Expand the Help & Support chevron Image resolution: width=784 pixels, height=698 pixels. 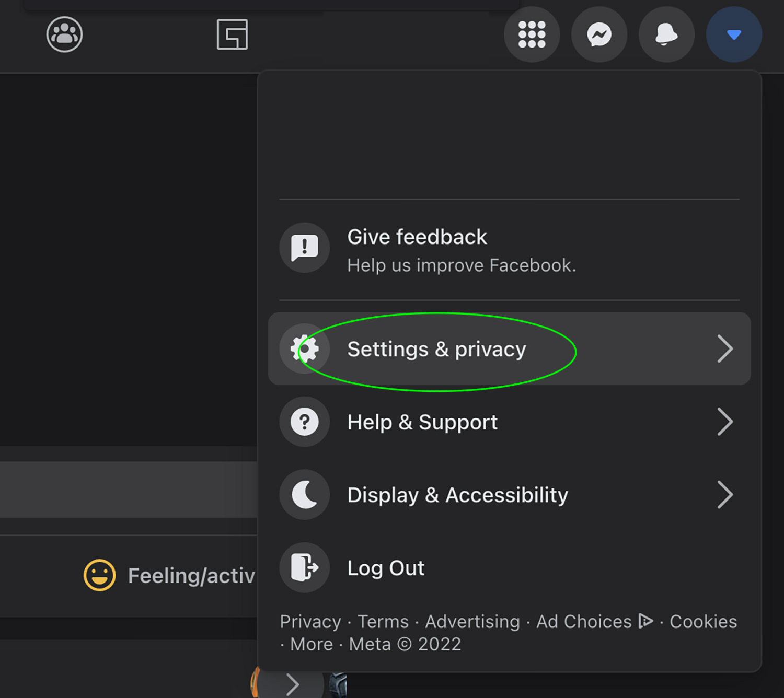pos(725,422)
